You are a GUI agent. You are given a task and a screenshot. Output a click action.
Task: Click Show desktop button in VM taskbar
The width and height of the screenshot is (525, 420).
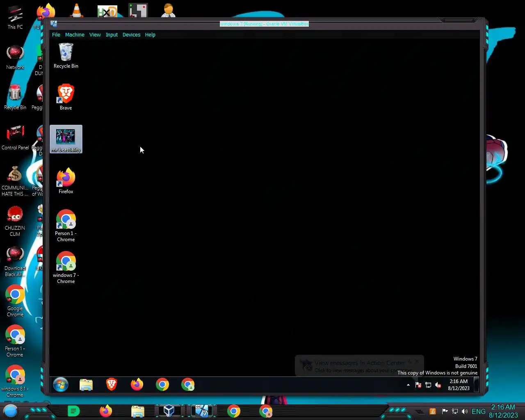click(477, 385)
